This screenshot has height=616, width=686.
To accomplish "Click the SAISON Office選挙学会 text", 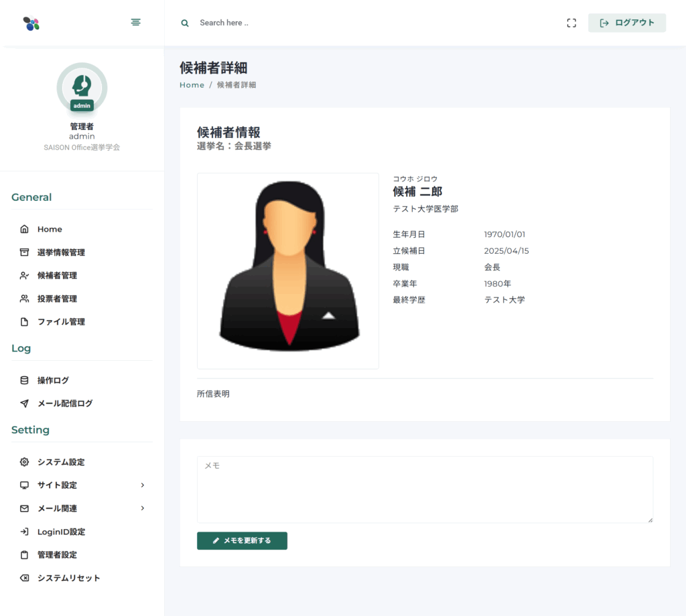I will click(x=82, y=147).
